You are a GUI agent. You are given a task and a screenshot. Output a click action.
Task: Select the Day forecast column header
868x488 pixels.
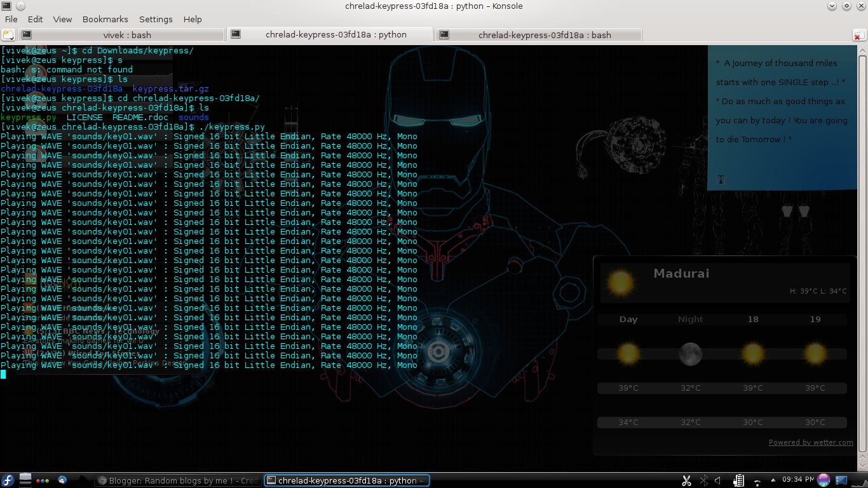628,320
